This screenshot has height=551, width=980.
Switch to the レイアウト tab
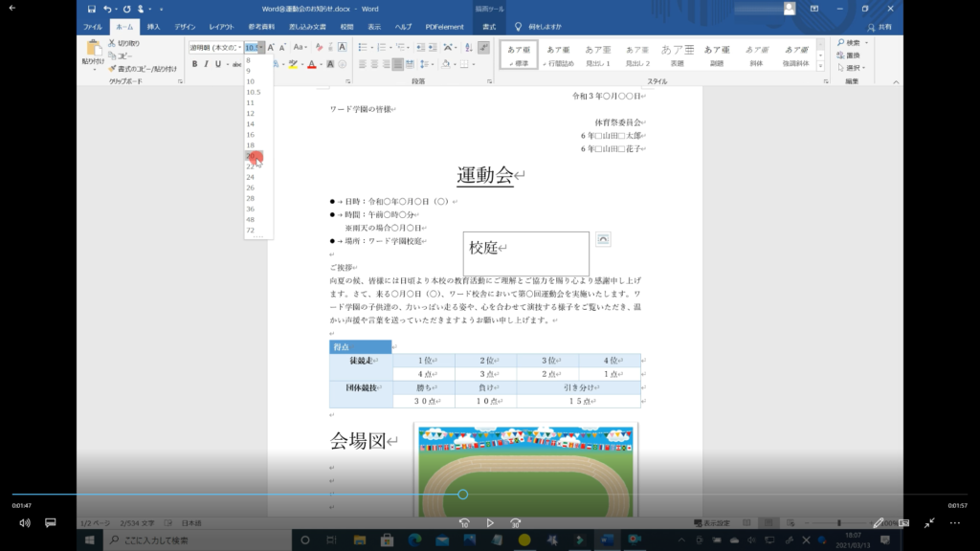pos(221,27)
